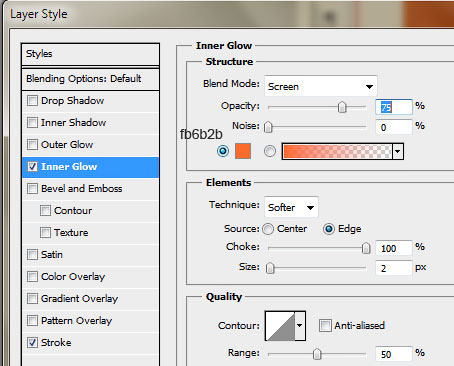Enable the Drop Shadow checkbox
The image size is (454, 366).
pos(32,100)
